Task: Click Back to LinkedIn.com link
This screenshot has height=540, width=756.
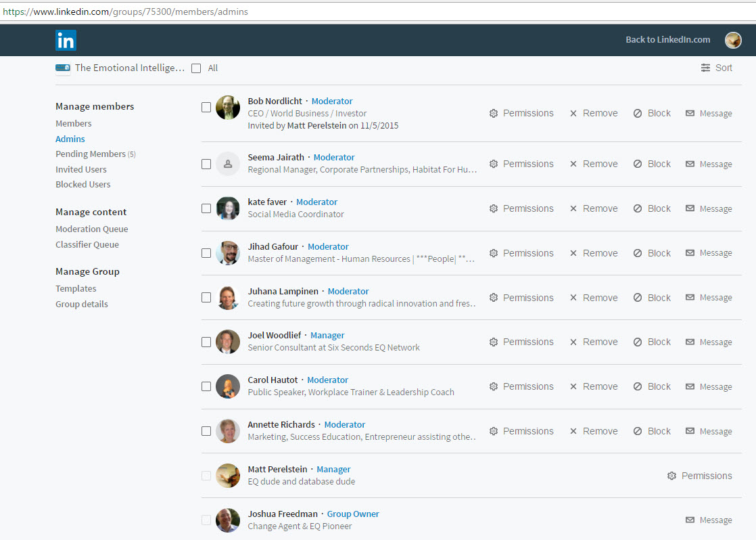Action: (x=667, y=40)
